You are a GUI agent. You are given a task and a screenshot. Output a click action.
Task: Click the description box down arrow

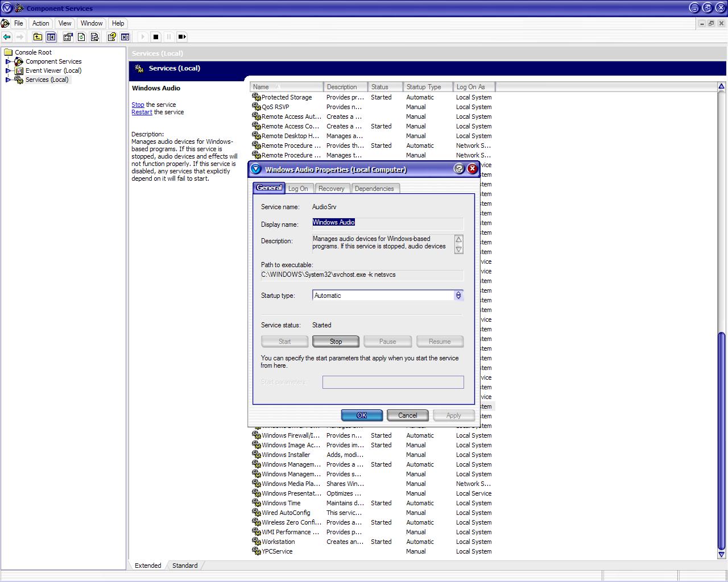click(459, 249)
